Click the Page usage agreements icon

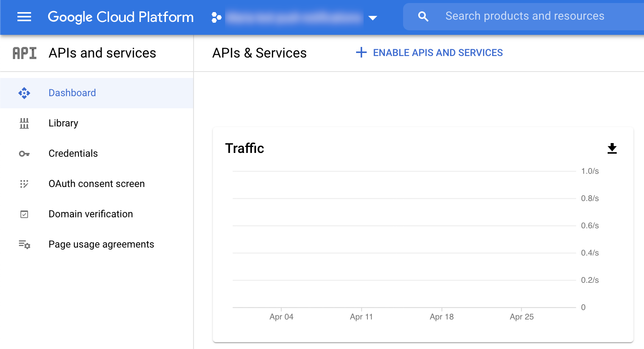coord(24,245)
